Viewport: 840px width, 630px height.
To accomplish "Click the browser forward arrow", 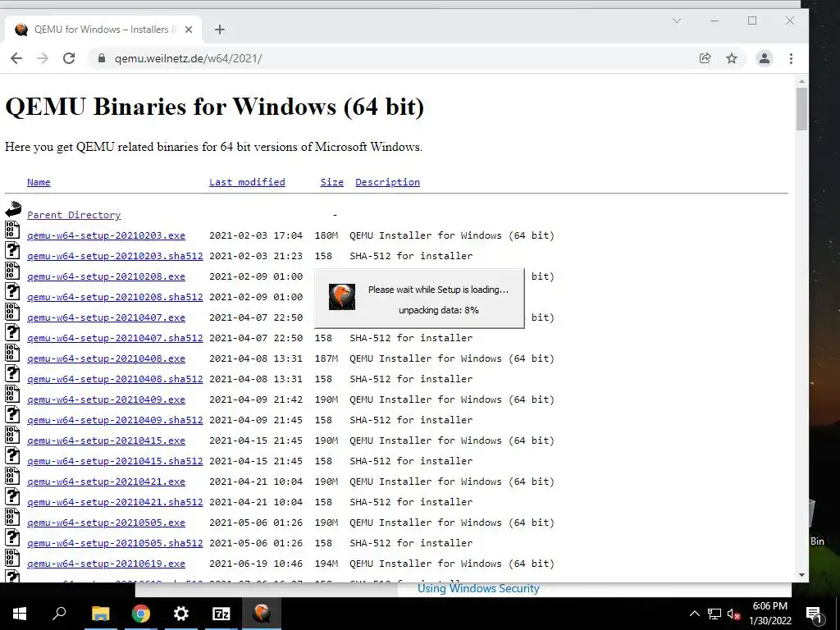I will tap(43, 58).
